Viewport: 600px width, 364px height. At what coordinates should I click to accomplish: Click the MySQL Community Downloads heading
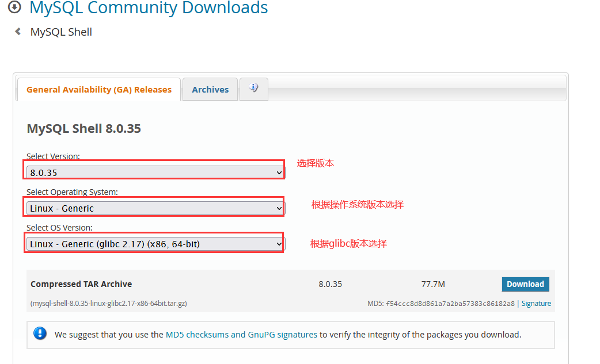[x=149, y=8]
